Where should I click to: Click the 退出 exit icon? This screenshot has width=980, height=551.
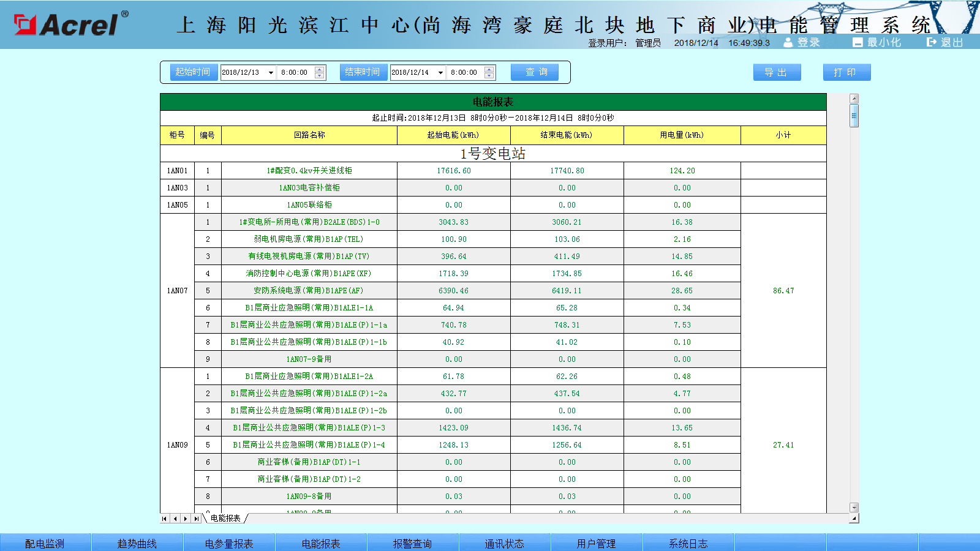tap(932, 42)
